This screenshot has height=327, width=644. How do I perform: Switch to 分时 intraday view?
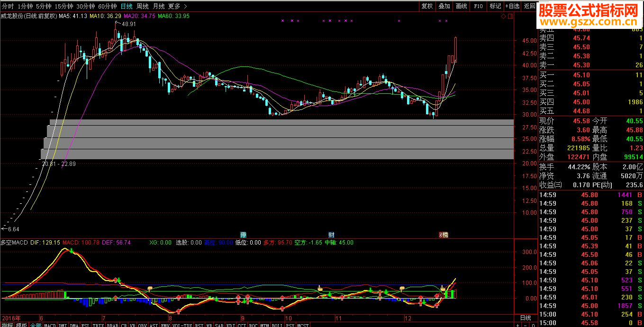point(8,7)
